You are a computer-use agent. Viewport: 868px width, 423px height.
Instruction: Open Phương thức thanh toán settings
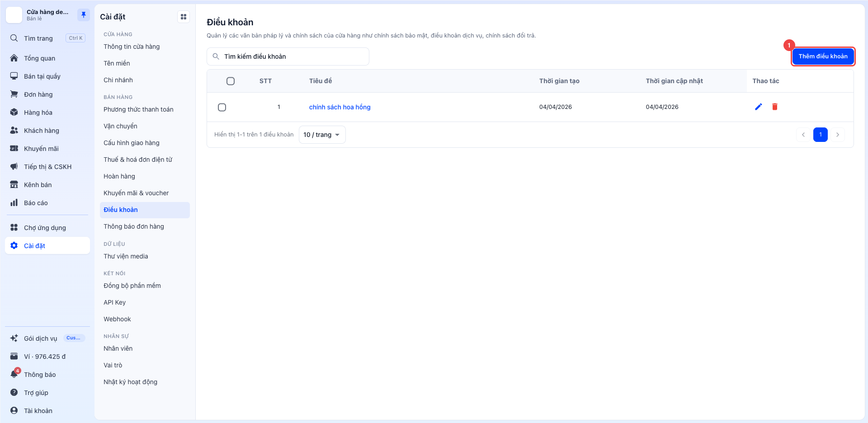pos(145,109)
